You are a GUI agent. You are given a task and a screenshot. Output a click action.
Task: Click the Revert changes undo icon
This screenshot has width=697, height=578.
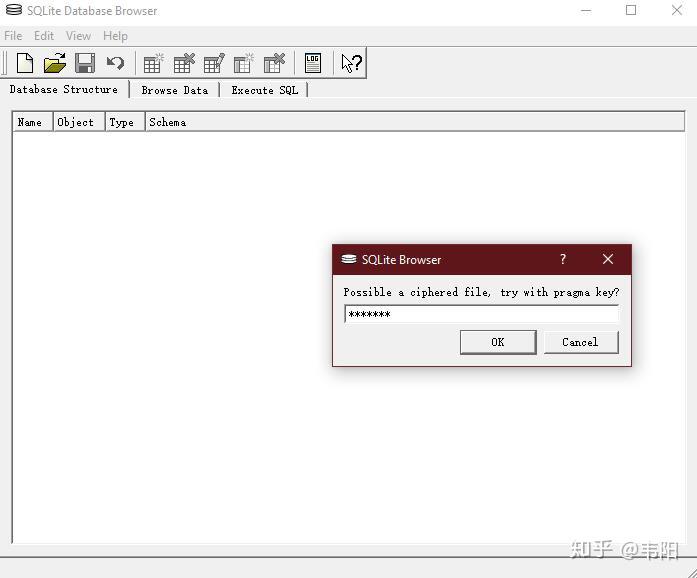(x=115, y=63)
